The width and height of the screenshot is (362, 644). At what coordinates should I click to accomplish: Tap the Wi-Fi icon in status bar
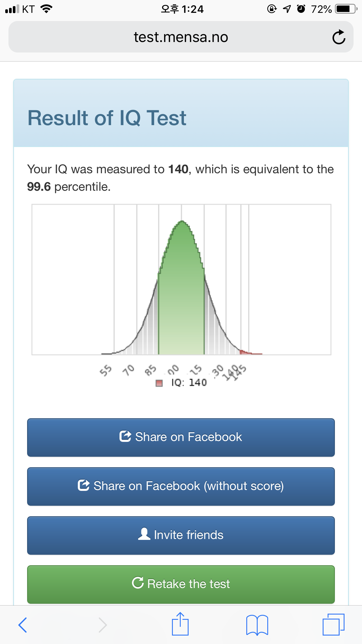pyautogui.click(x=47, y=9)
